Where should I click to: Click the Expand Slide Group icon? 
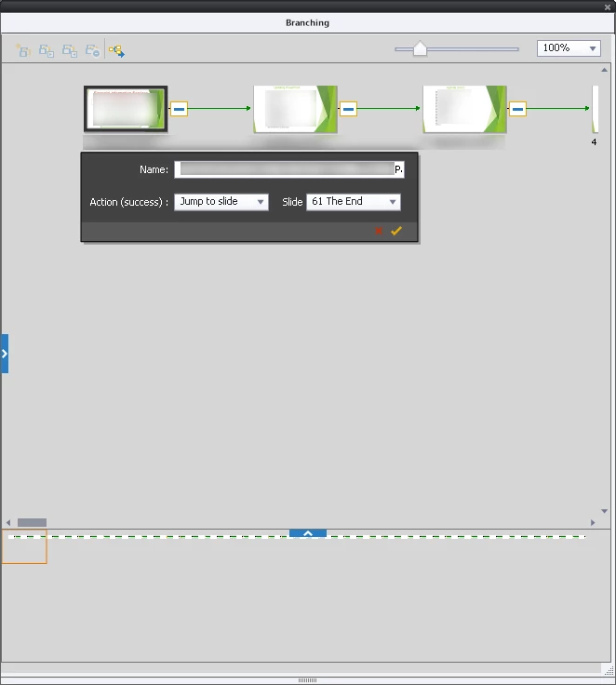(x=47, y=50)
